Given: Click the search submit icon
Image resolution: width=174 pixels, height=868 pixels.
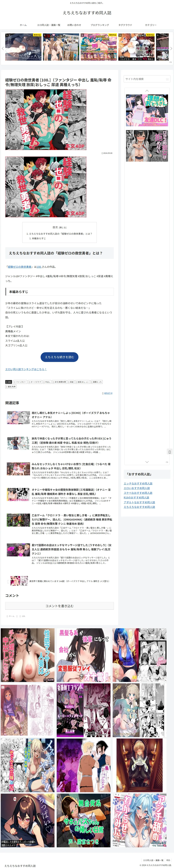Looking at the screenshot, I should 167,79.
